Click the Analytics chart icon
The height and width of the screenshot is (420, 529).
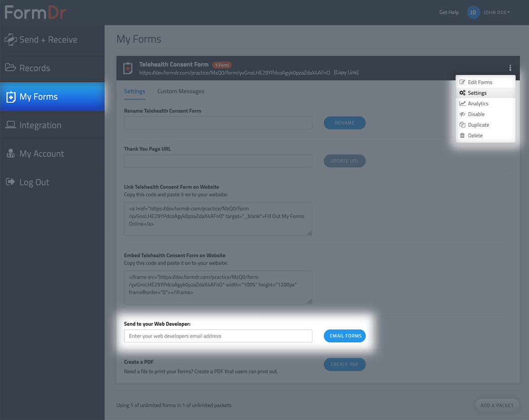click(462, 103)
